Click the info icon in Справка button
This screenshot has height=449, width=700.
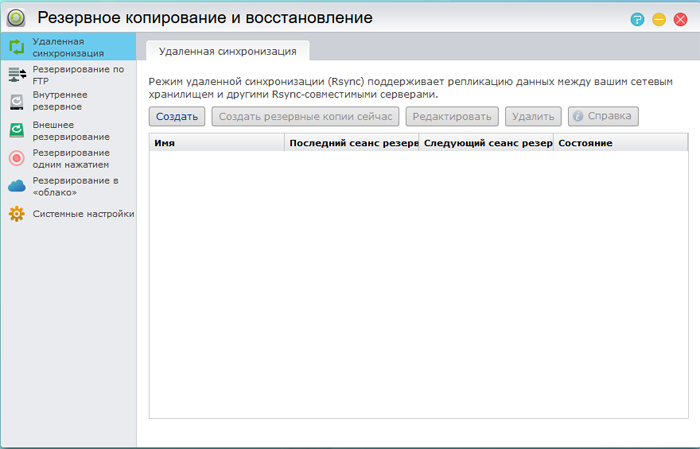578,116
